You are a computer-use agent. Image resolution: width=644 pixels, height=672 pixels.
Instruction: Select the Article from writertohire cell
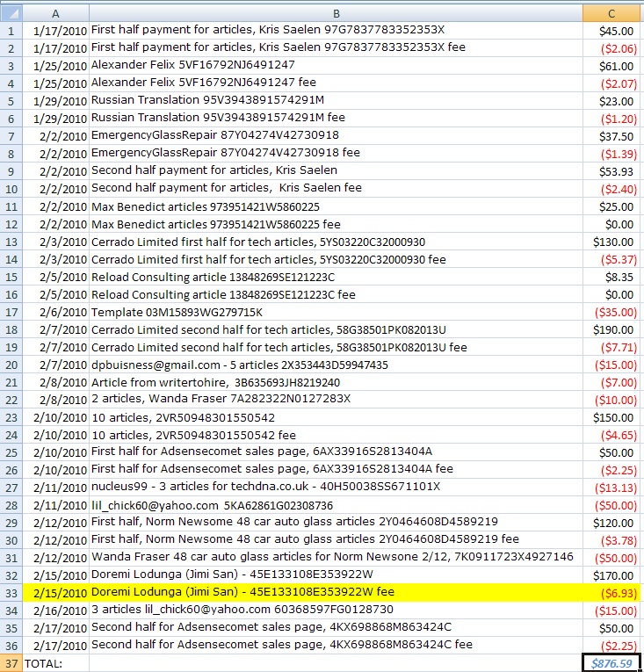(x=336, y=382)
